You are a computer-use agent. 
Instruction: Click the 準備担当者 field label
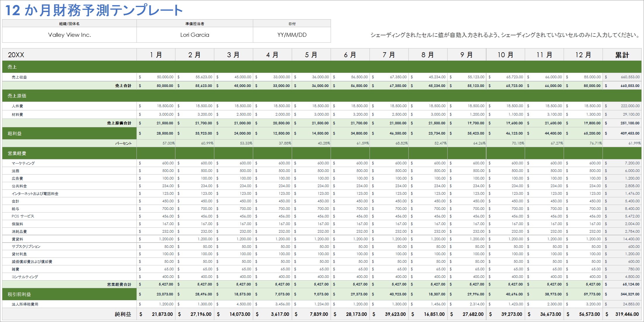click(x=195, y=24)
